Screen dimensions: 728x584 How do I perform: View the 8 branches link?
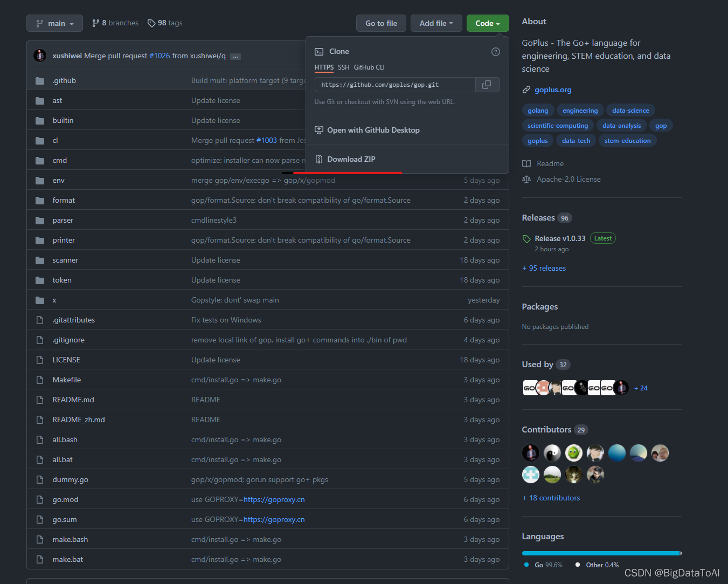tap(115, 23)
